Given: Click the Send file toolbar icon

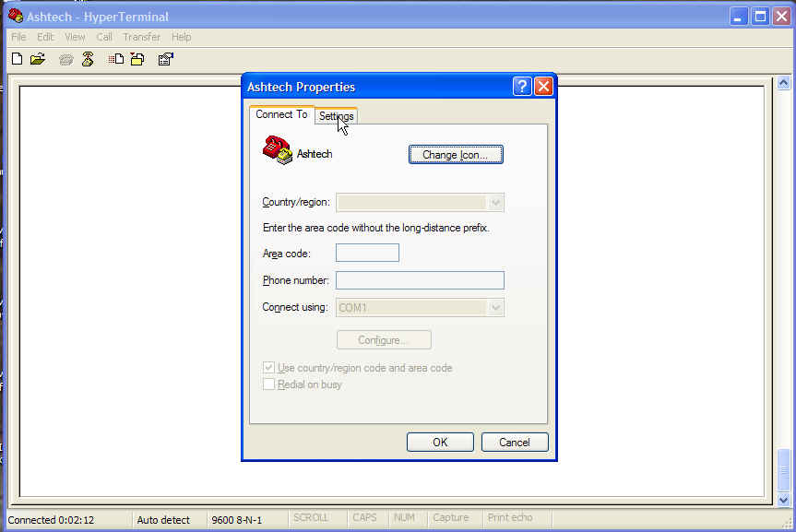Looking at the screenshot, I should tap(115, 59).
